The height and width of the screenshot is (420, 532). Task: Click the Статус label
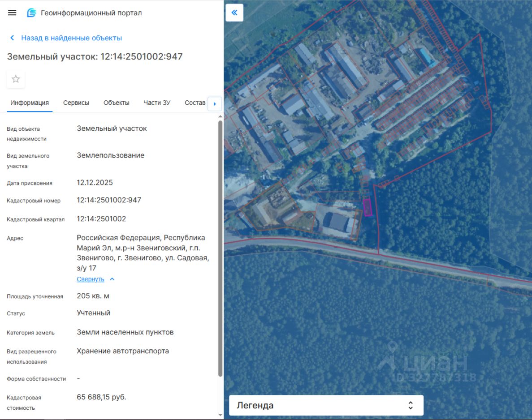click(x=16, y=313)
